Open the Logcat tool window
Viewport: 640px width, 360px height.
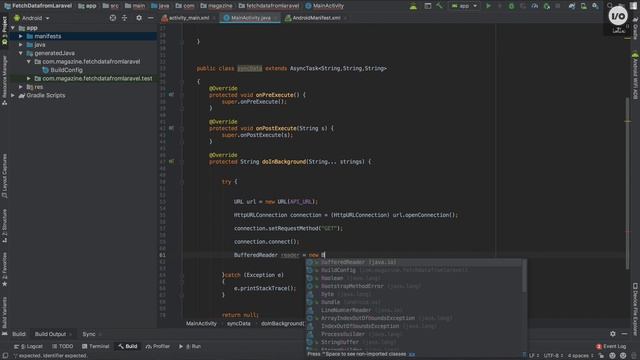[x=28, y=346]
